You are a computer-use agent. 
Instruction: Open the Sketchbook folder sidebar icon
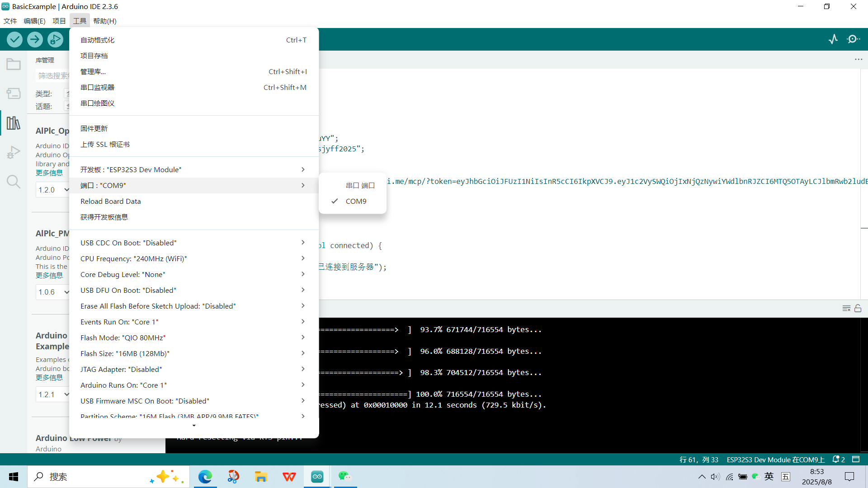[14, 65]
